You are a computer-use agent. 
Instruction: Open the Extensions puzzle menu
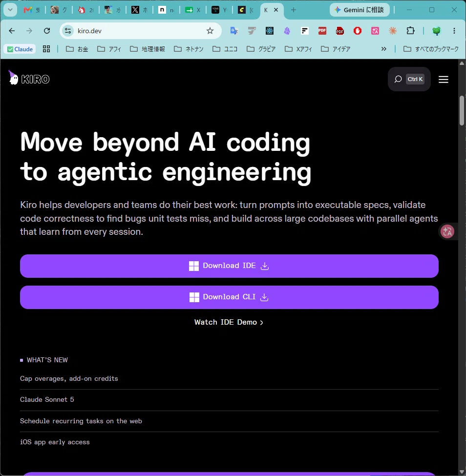[x=410, y=31]
